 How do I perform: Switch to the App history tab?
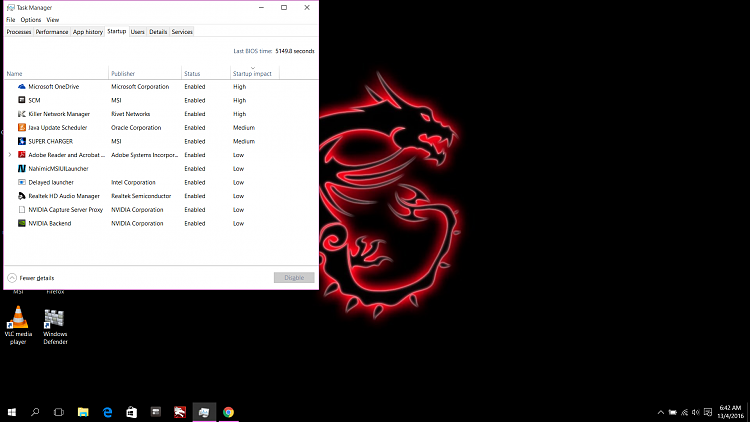[88, 32]
